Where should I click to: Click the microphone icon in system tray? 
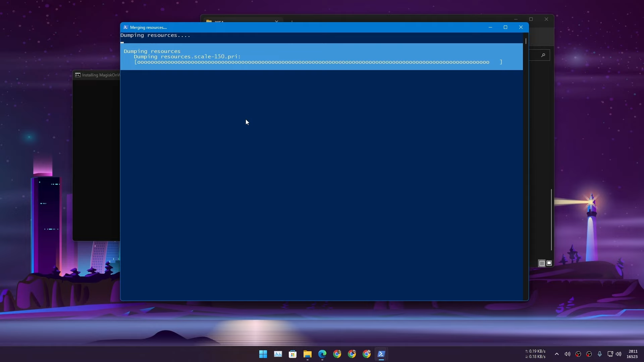[x=599, y=354]
